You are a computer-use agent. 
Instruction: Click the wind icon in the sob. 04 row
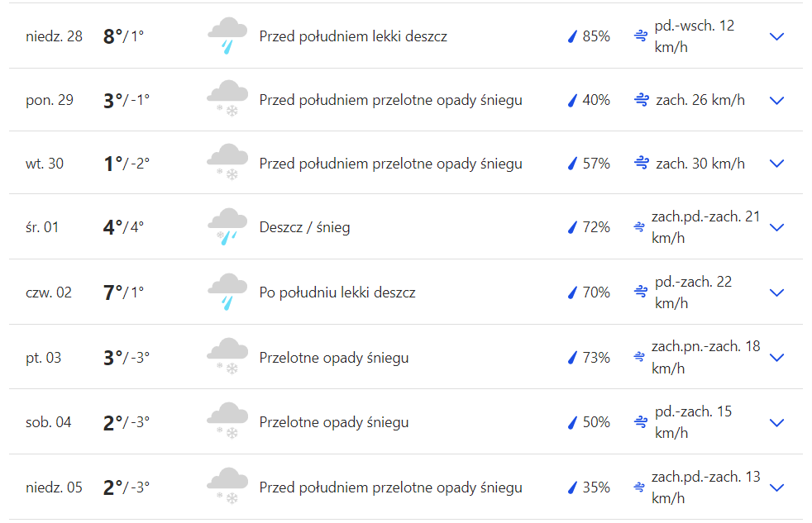[641, 422]
